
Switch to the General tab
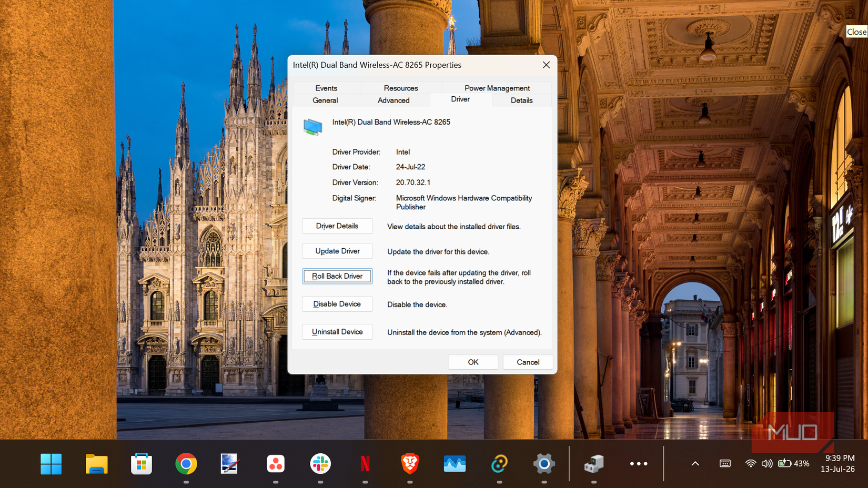tap(325, 100)
